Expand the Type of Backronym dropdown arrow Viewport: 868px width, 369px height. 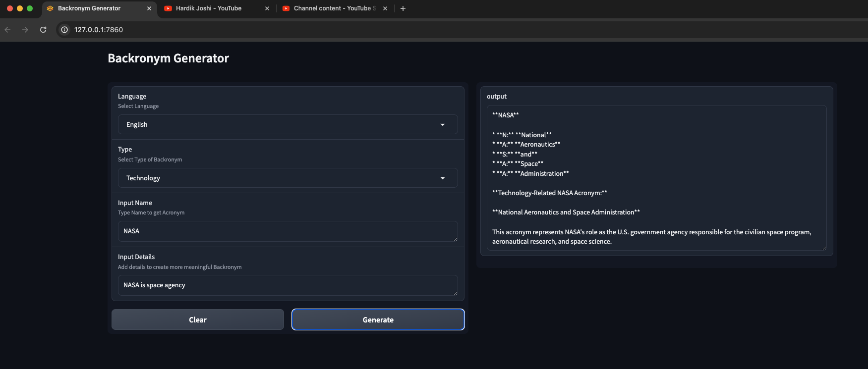coord(443,178)
